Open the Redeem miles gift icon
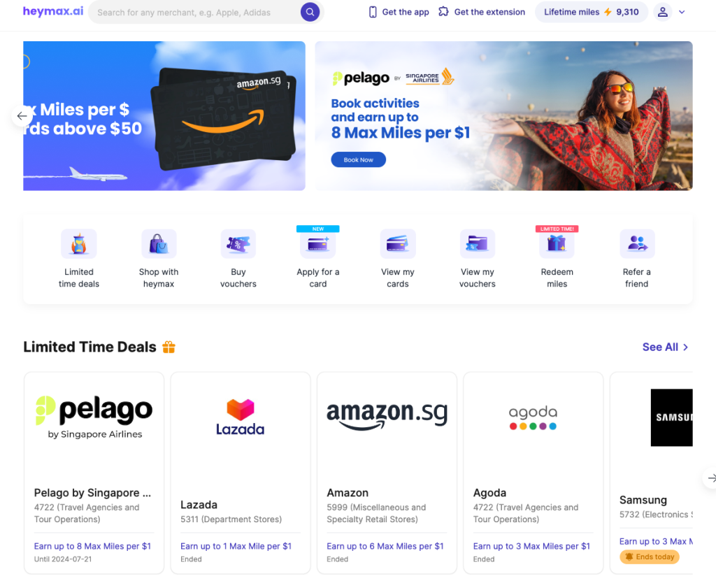Viewport: 716px width, 588px height. pos(557,244)
